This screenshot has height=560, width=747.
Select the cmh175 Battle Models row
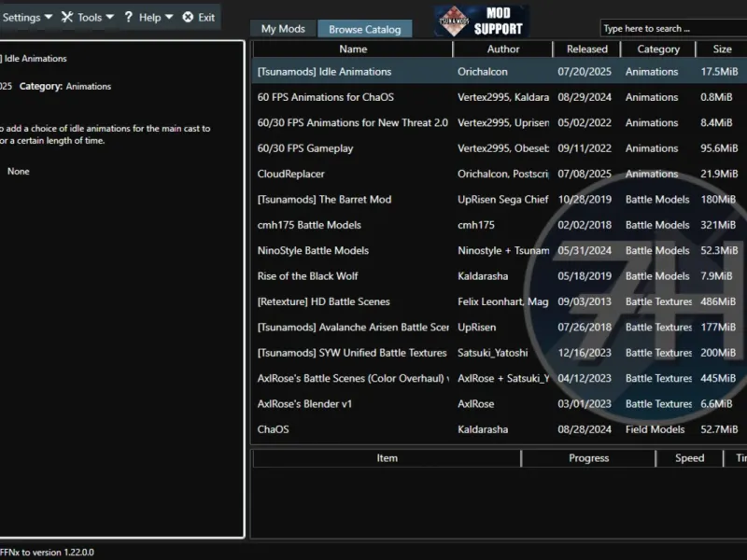(x=500, y=225)
